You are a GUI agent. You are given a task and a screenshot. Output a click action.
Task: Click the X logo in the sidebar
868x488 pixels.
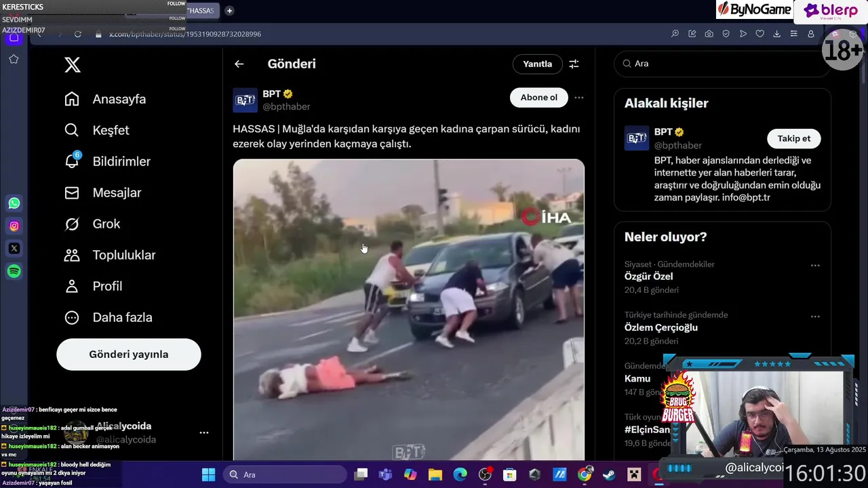(73, 64)
